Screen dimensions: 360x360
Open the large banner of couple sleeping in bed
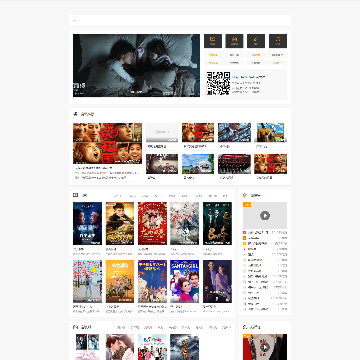click(x=136, y=65)
